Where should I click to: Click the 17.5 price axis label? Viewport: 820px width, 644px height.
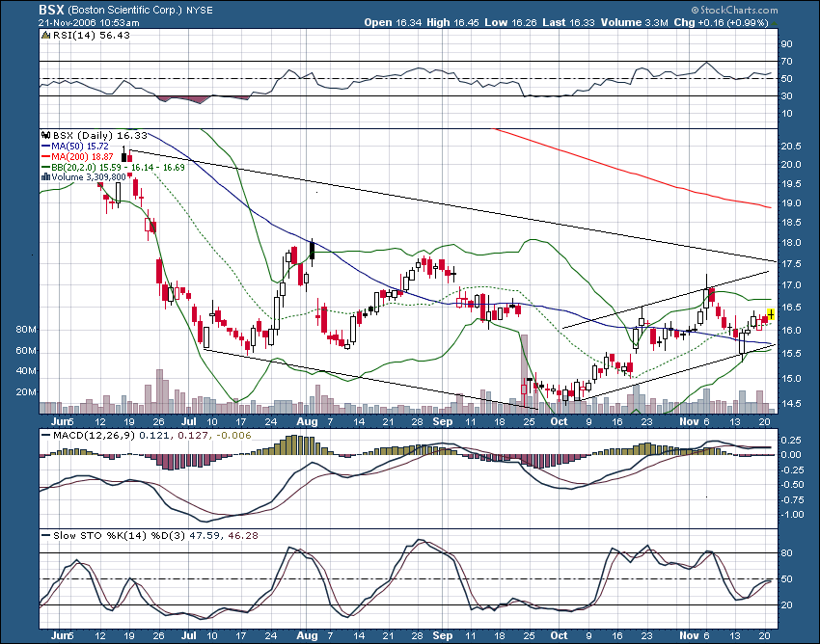[791, 264]
